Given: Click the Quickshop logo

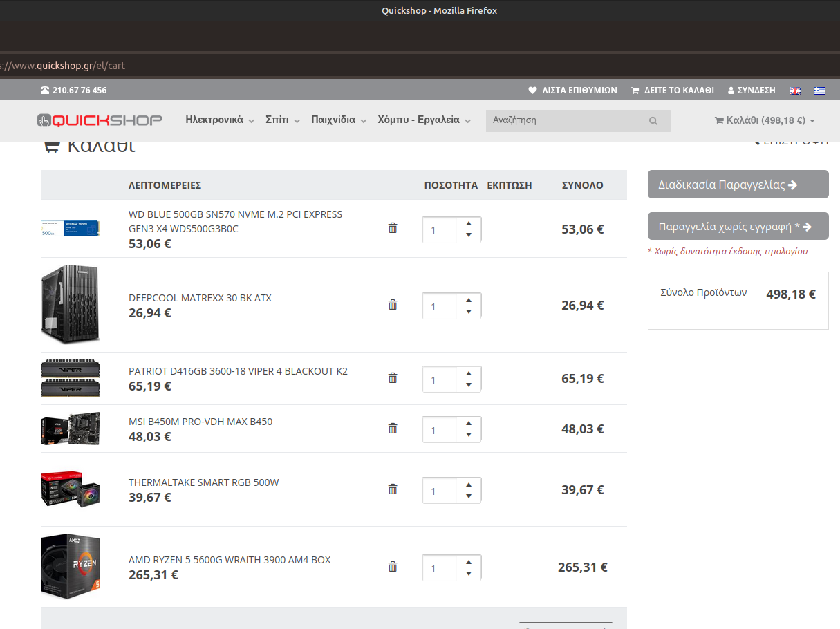Looking at the screenshot, I should pyautogui.click(x=100, y=120).
